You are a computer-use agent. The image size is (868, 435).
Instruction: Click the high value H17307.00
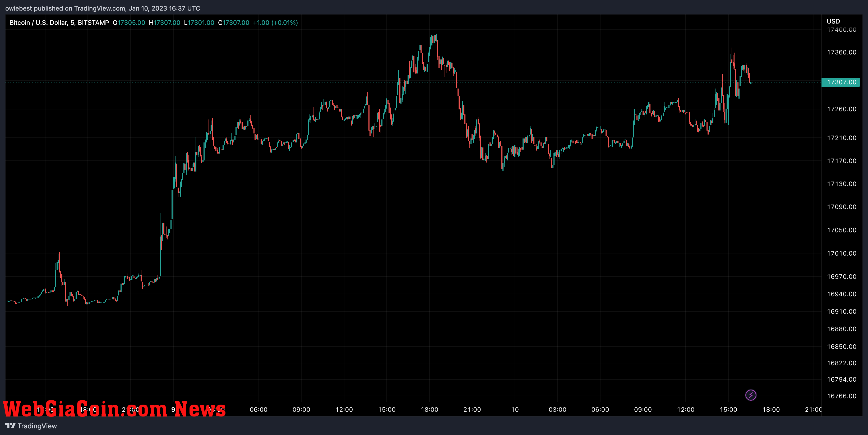(x=164, y=22)
